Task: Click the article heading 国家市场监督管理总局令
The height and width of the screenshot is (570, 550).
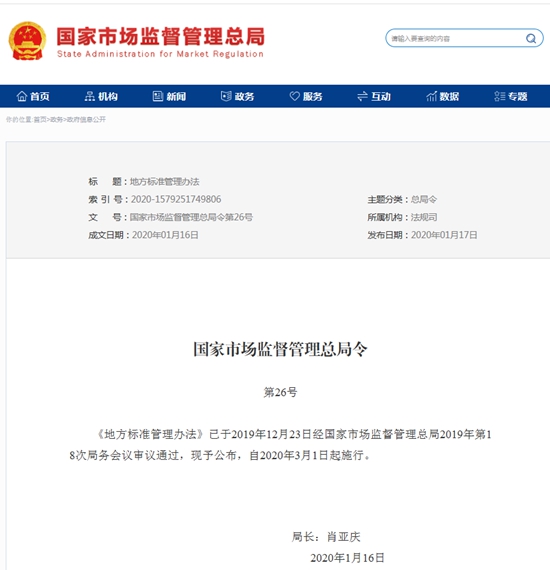Action: (280, 349)
